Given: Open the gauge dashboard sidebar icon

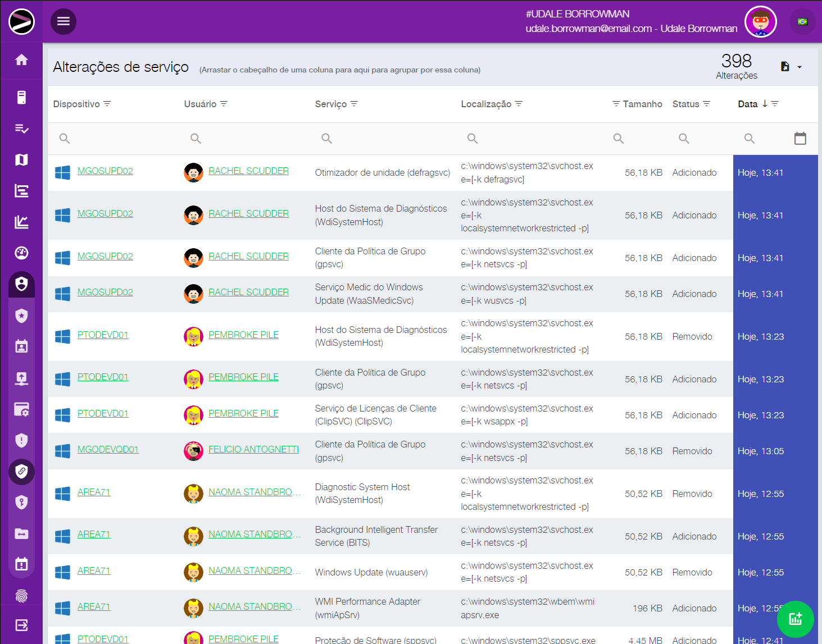Looking at the screenshot, I should tap(21, 253).
